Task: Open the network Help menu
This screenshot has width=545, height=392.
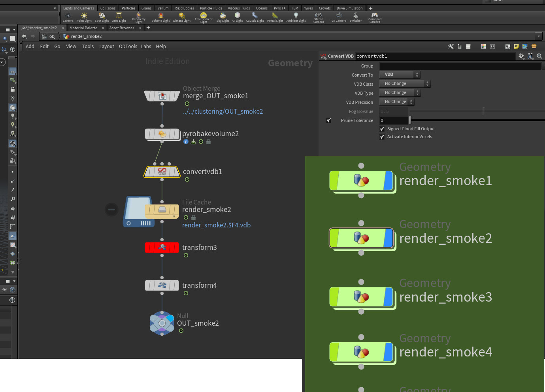Action: point(161,47)
